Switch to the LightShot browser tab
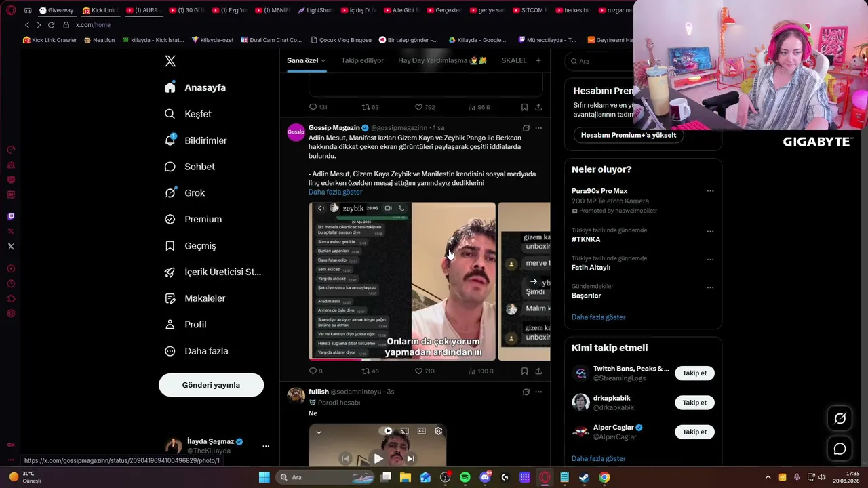 (x=315, y=10)
